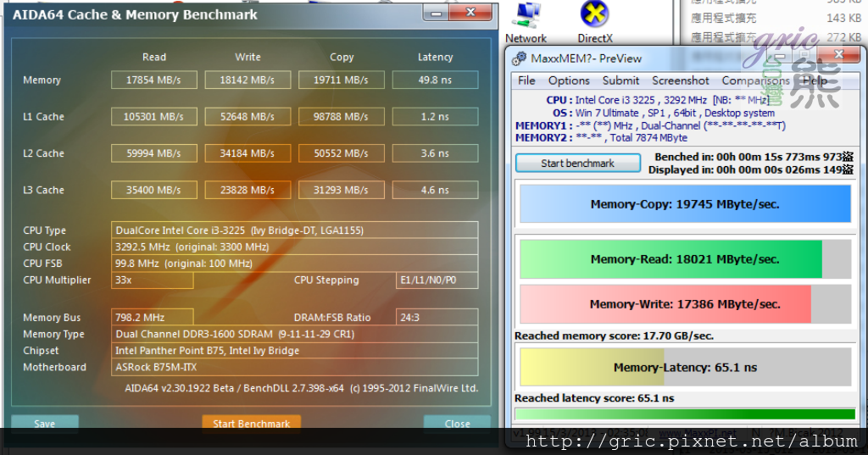Click the Memory-Latency 65.1 ns bar

pos(685,367)
